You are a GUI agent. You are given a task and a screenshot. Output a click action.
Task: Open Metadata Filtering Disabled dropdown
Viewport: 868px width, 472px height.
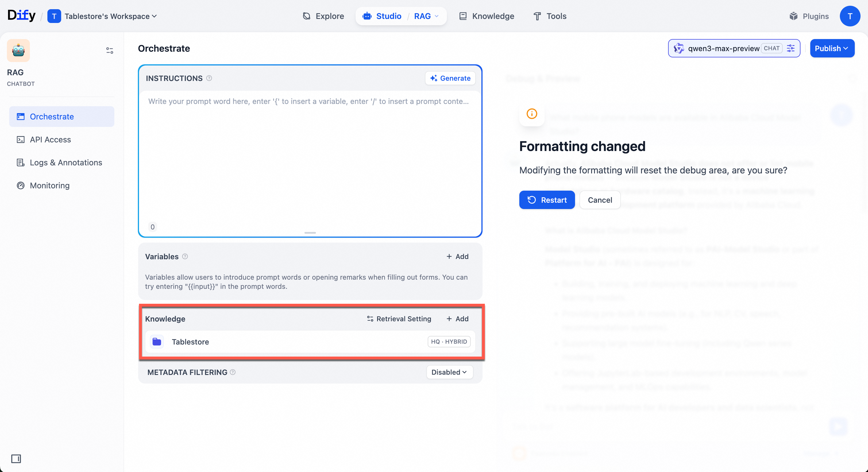click(x=449, y=372)
